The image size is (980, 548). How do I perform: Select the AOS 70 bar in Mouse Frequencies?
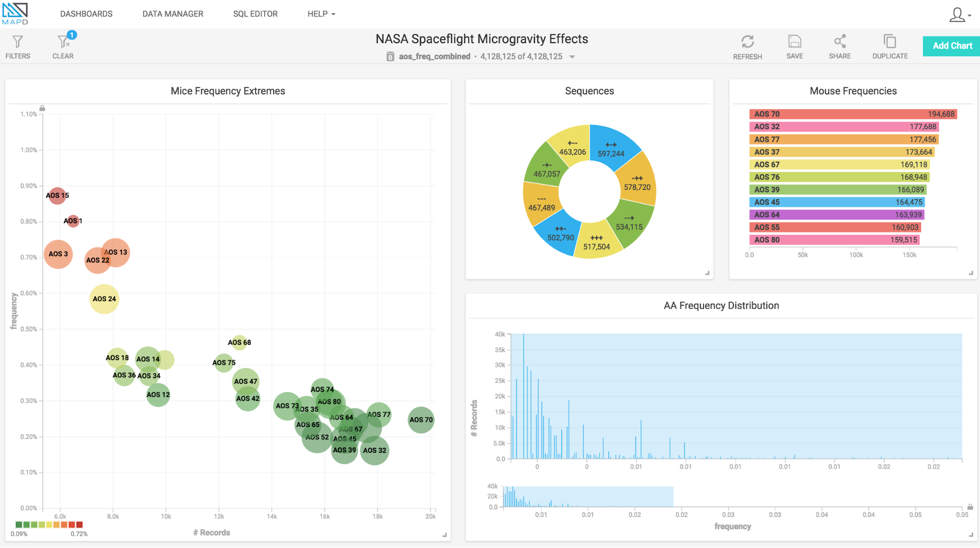(x=852, y=114)
